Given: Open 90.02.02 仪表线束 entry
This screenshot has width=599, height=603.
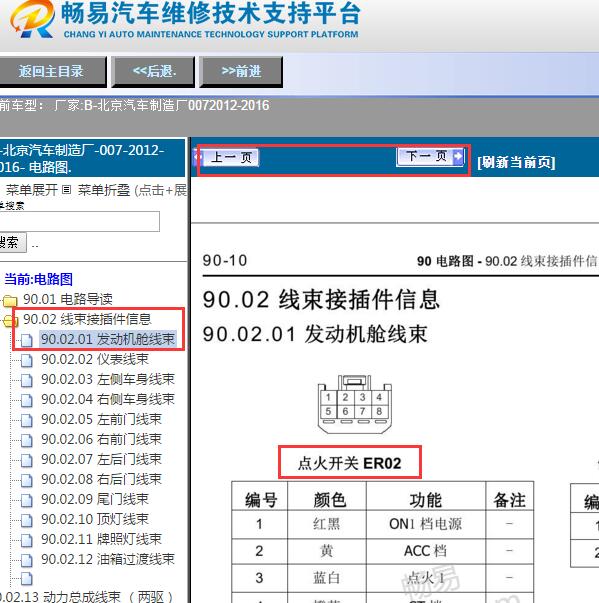Looking at the screenshot, I should 95,359.
